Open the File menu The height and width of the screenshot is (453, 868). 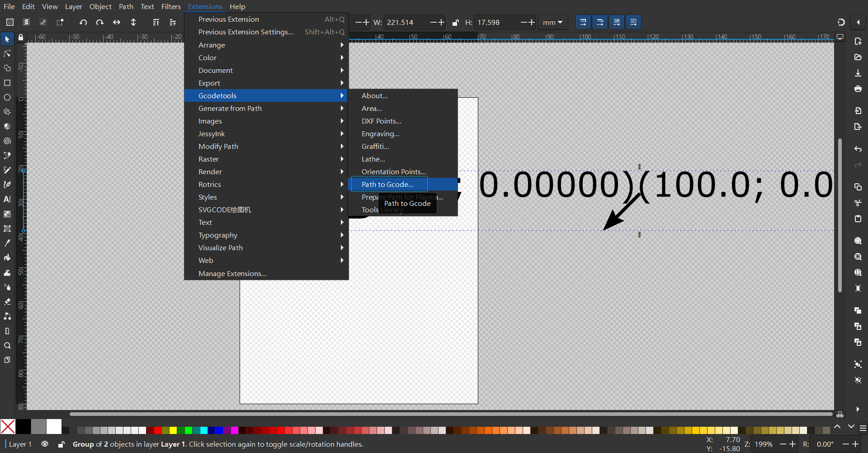9,6
